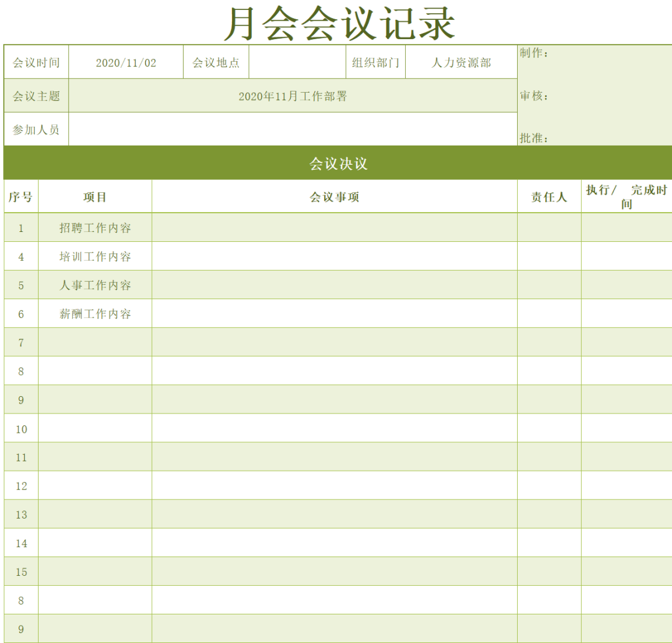
Task: Click serial number 11 cell
Action: (x=21, y=457)
